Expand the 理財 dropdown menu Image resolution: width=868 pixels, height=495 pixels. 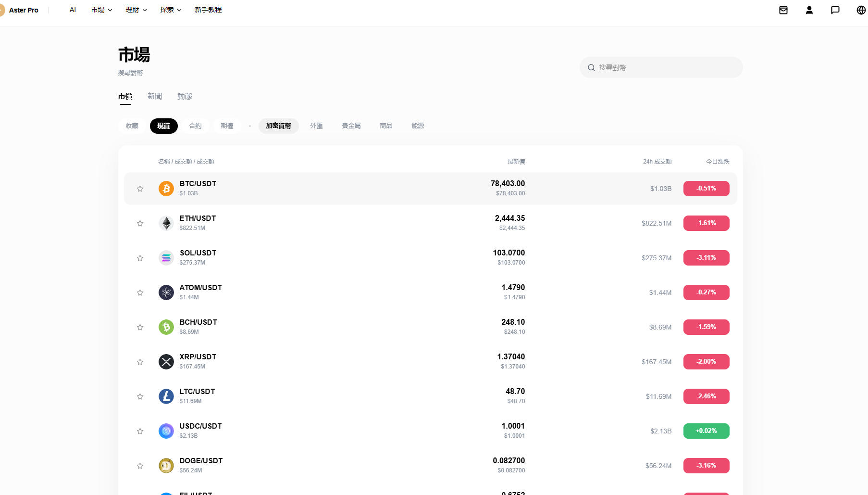coord(136,10)
